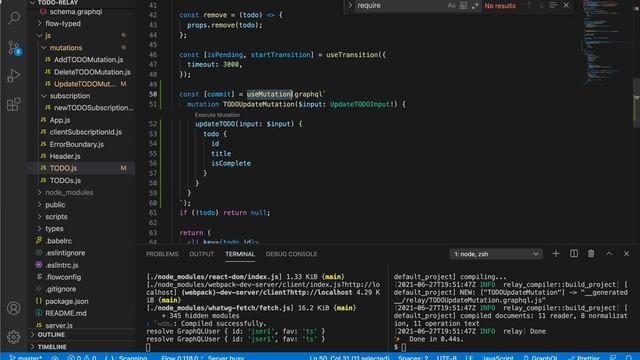The image size is (640, 360).
Task: Collapse the js folder
Action: pyautogui.click(x=48, y=36)
